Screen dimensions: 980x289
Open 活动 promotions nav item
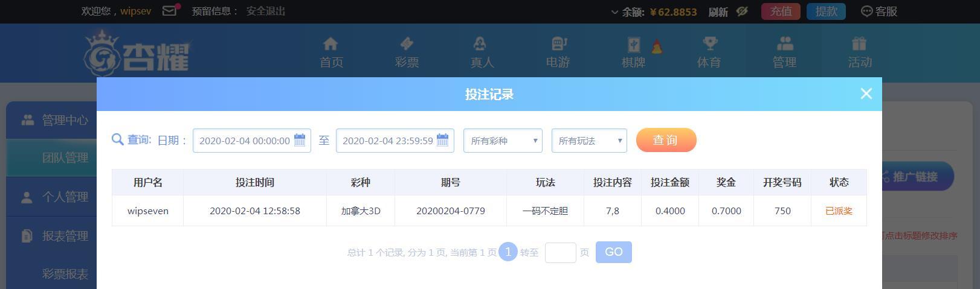(x=860, y=52)
